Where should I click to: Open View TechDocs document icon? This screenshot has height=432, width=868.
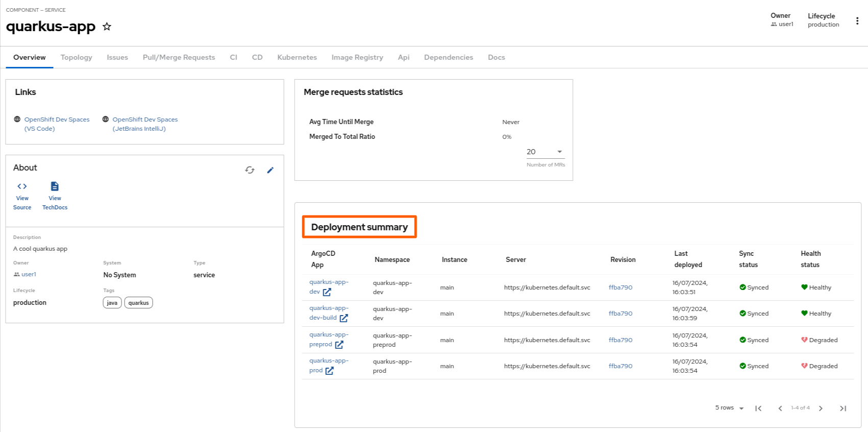[55, 186]
